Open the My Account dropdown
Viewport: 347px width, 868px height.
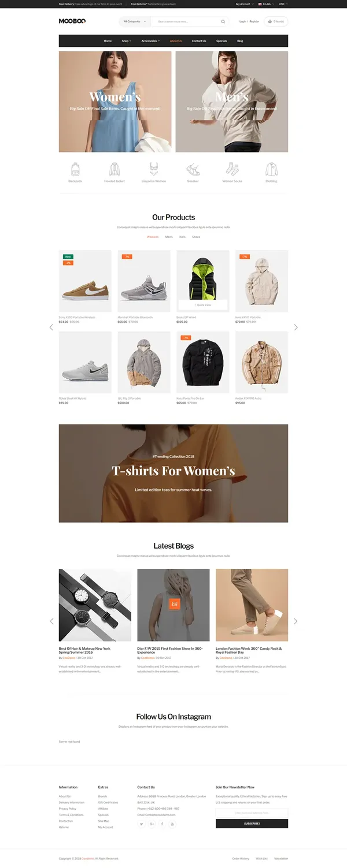pos(245,4)
